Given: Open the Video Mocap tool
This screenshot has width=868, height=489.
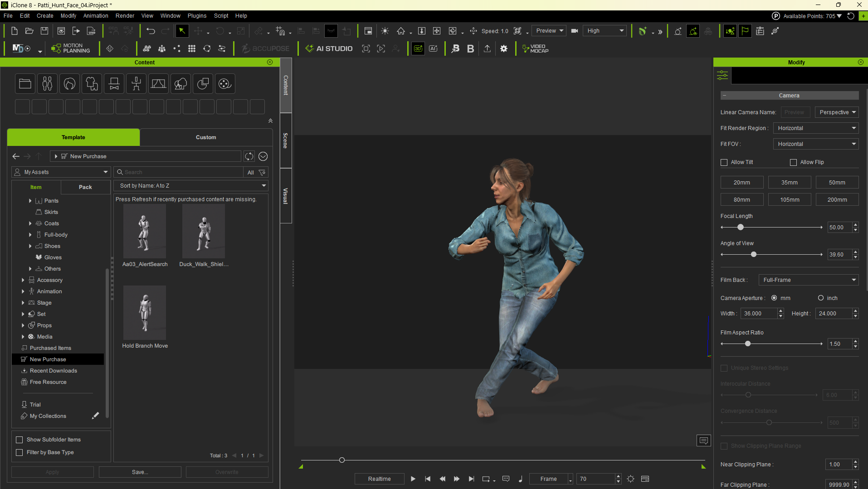Looking at the screenshot, I should pyautogui.click(x=535, y=48).
